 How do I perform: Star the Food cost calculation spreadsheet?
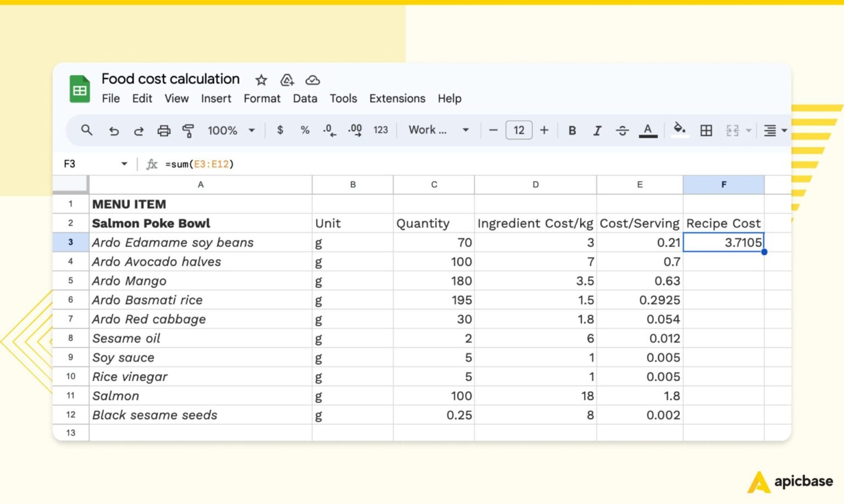click(260, 80)
